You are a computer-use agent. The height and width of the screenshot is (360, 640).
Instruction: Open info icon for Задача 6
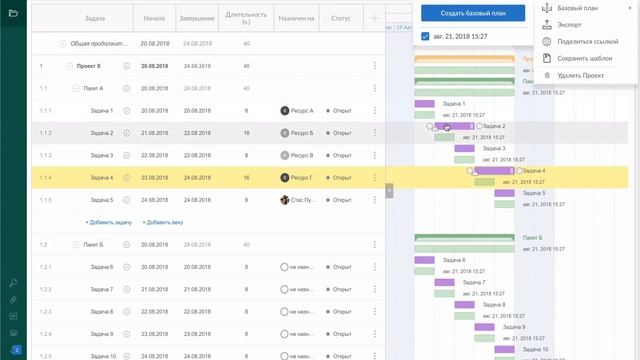tap(127, 267)
